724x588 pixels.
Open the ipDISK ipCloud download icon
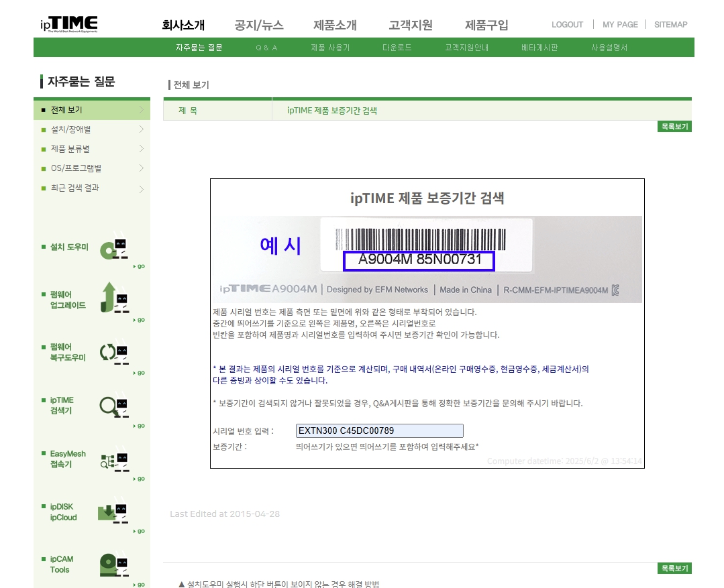pyautogui.click(x=113, y=513)
